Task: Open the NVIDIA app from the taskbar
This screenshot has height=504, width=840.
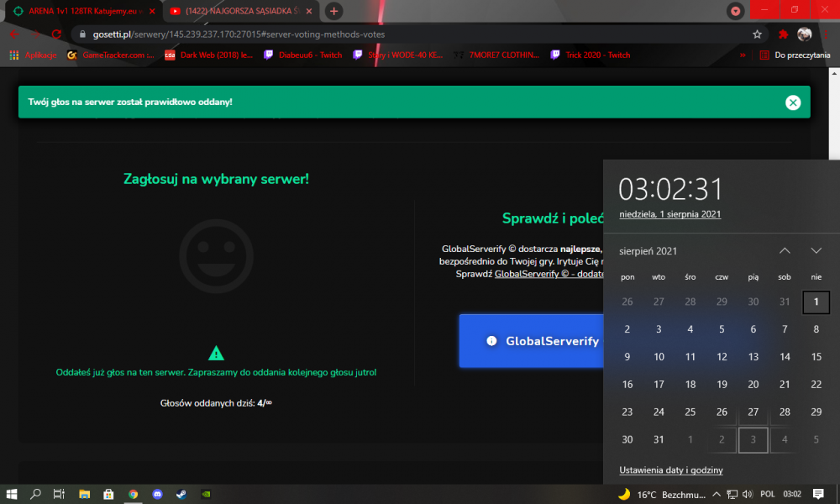Action: coord(206,494)
